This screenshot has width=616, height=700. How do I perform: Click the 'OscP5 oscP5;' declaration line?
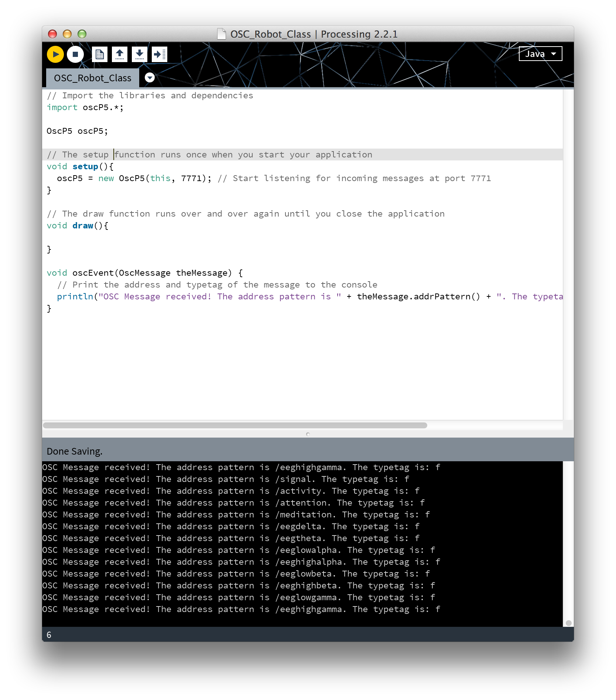click(x=77, y=131)
